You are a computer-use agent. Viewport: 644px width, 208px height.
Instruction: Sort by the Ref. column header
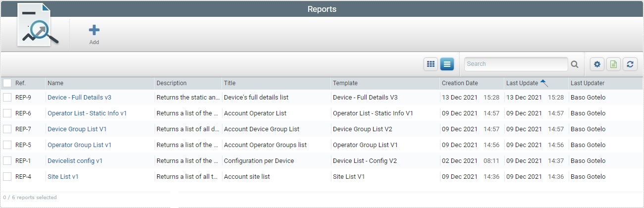coord(20,83)
